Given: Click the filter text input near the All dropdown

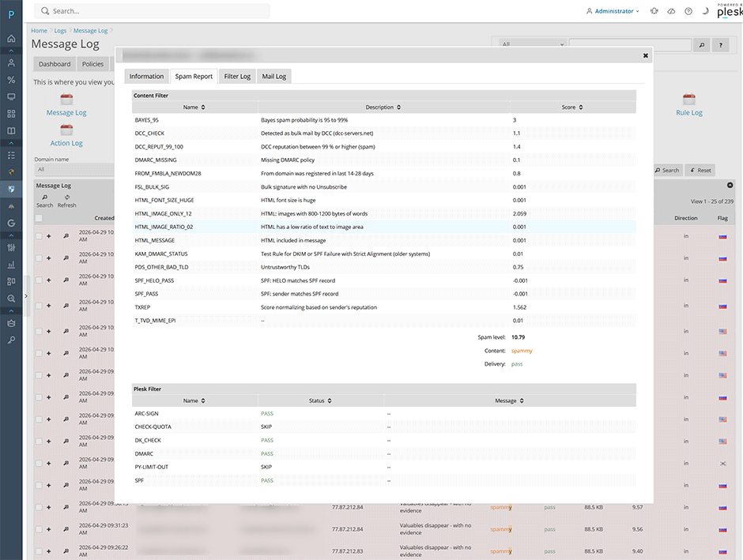Looking at the screenshot, I should coord(630,44).
